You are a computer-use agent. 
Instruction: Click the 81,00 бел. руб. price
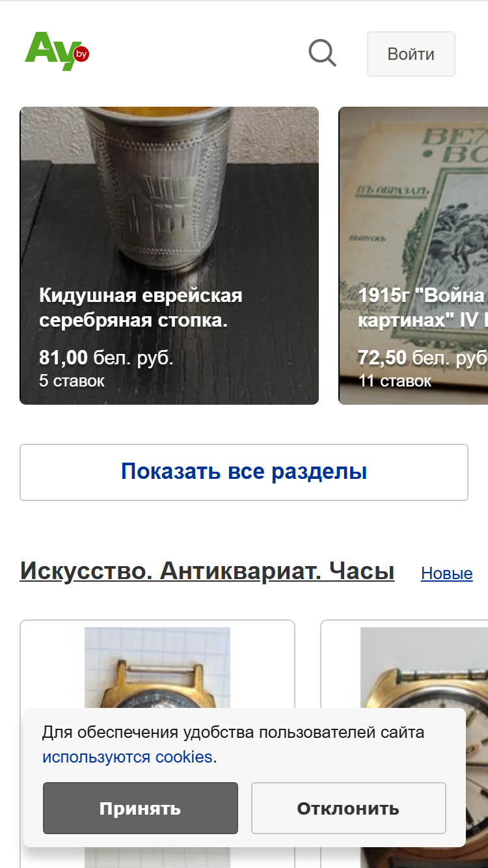[x=106, y=358]
